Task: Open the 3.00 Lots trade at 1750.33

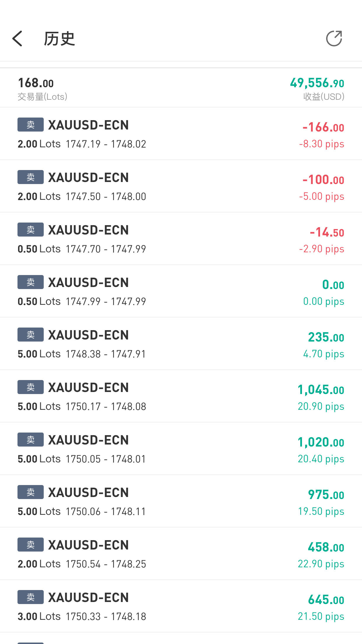Action: (181, 606)
